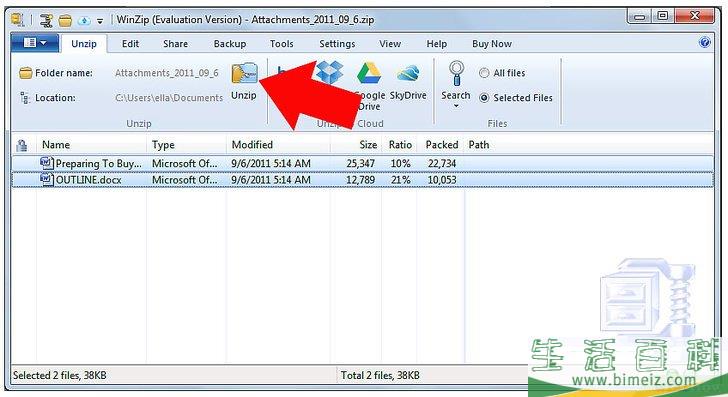Click the wizard icon in quick access toolbar
This screenshot has width=728, height=397.
coord(46,20)
